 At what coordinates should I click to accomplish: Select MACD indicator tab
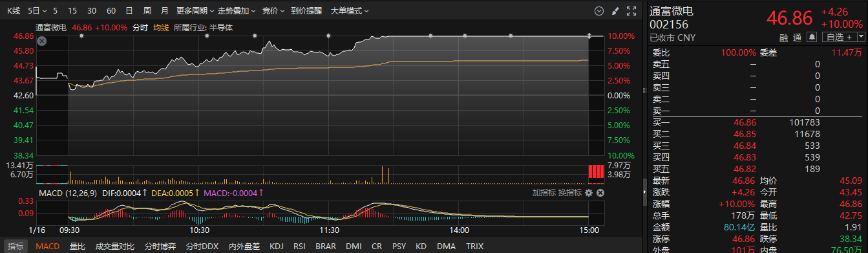tap(48, 246)
